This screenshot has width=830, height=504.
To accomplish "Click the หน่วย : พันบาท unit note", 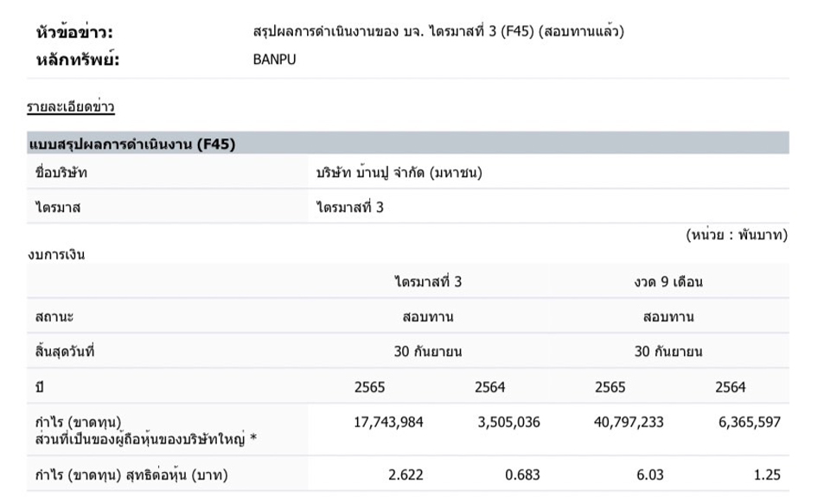I will [x=737, y=235].
